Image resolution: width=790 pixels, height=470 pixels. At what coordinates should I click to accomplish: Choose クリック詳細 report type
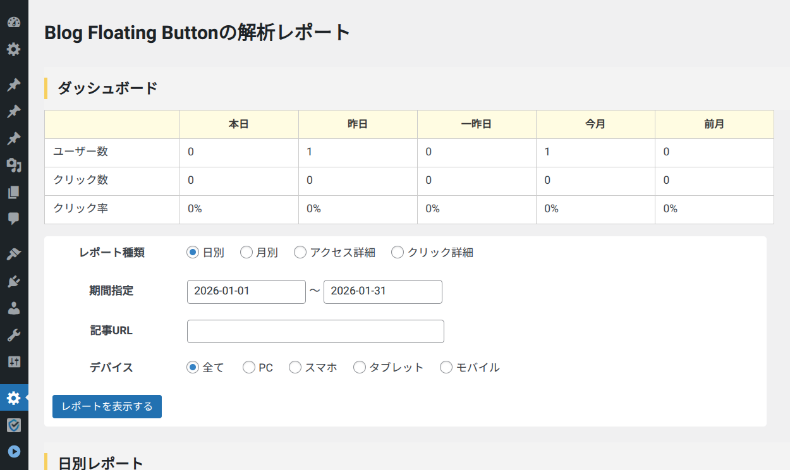click(397, 252)
